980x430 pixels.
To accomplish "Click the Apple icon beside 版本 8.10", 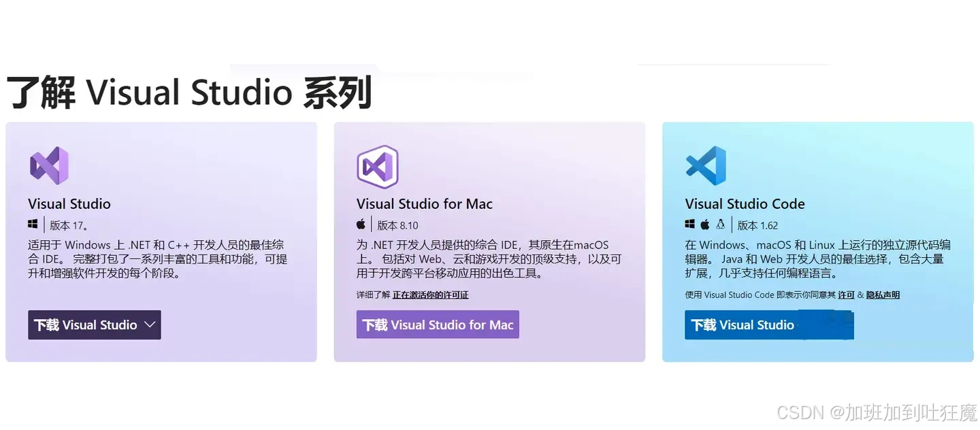I will (x=361, y=225).
